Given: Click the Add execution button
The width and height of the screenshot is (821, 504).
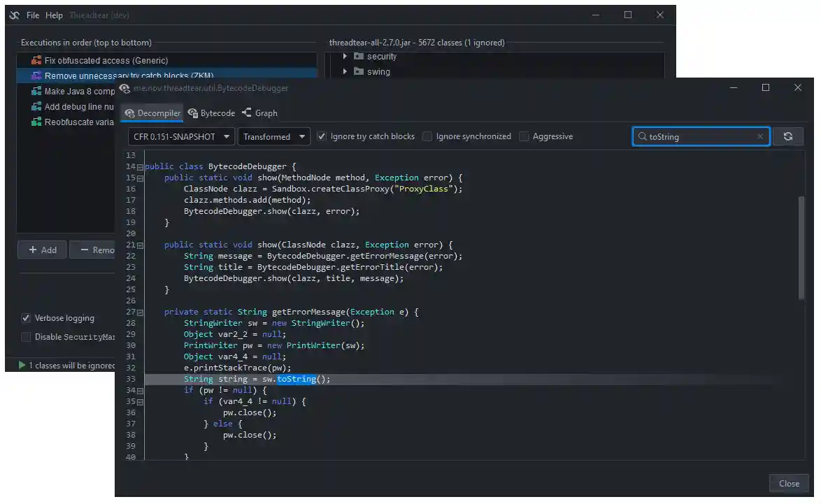Looking at the screenshot, I should (41, 250).
